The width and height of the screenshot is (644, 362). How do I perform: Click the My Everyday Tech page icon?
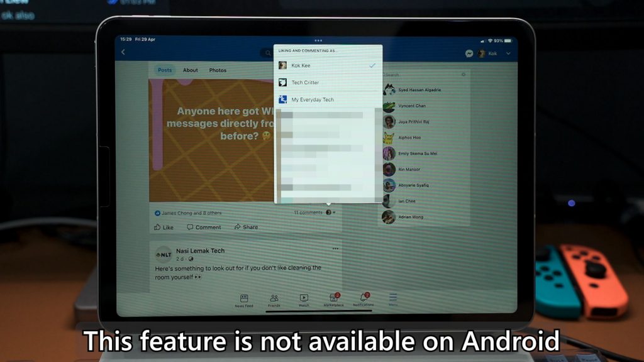(282, 99)
